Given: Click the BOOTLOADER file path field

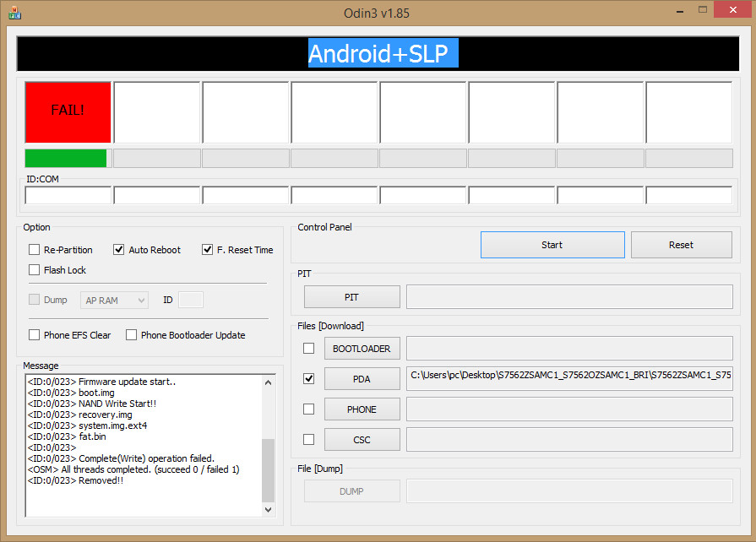Looking at the screenshot, I should coord(569,349).
